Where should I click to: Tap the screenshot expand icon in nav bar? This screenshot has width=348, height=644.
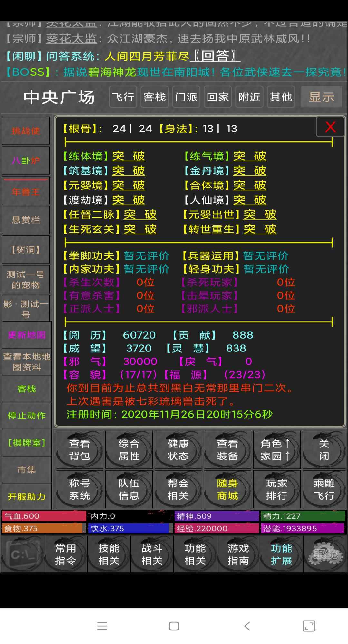309,626
